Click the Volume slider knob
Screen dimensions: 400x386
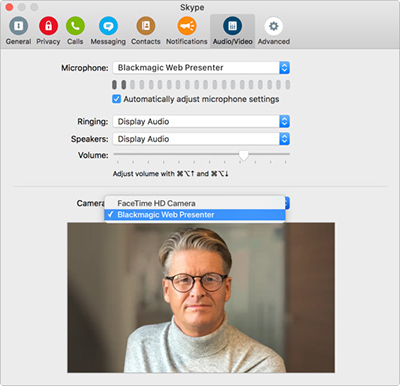(244, 155)
